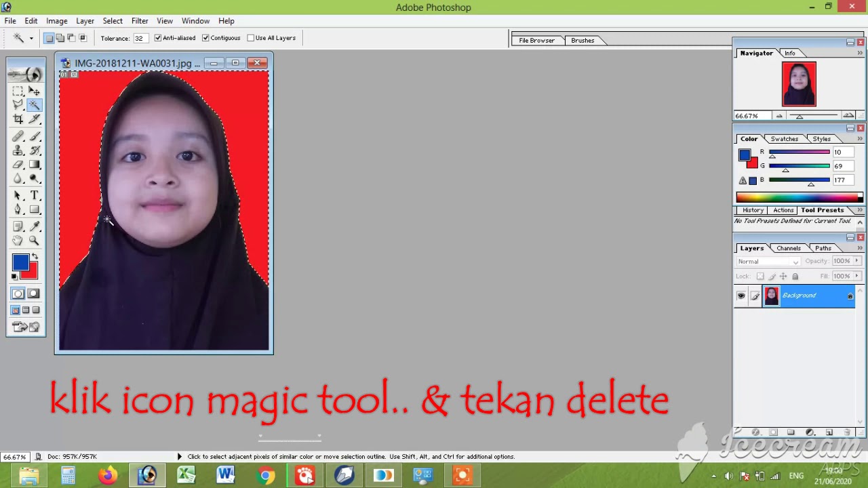Click the color spectrum ramp bar

800,198
